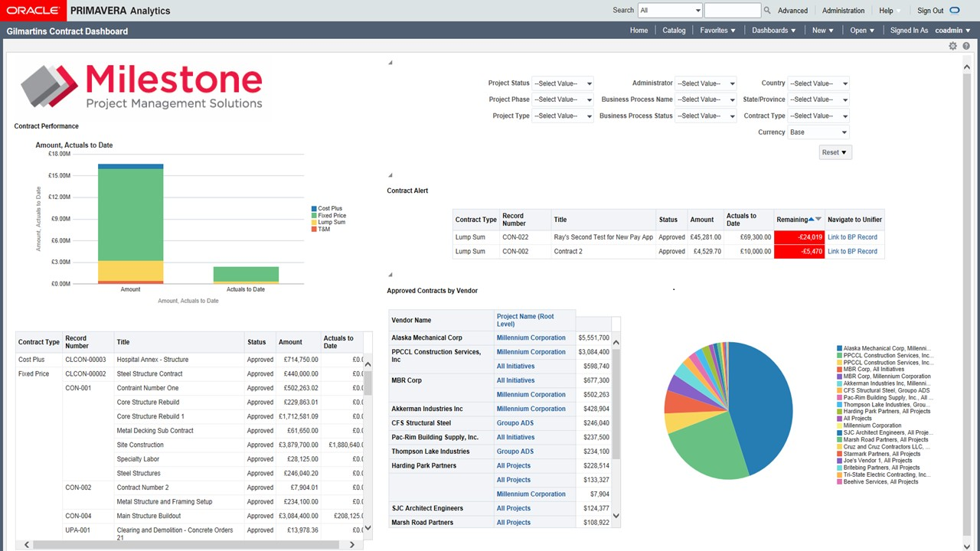Click Millennium Corporation link for Alaska Mechanical Corp

(531, 337)
